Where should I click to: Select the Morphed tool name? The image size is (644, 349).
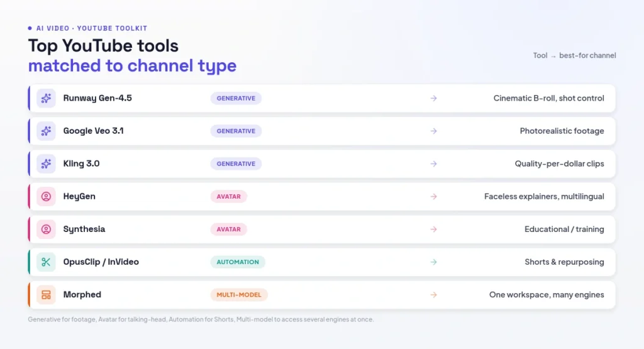click(82, 295)
